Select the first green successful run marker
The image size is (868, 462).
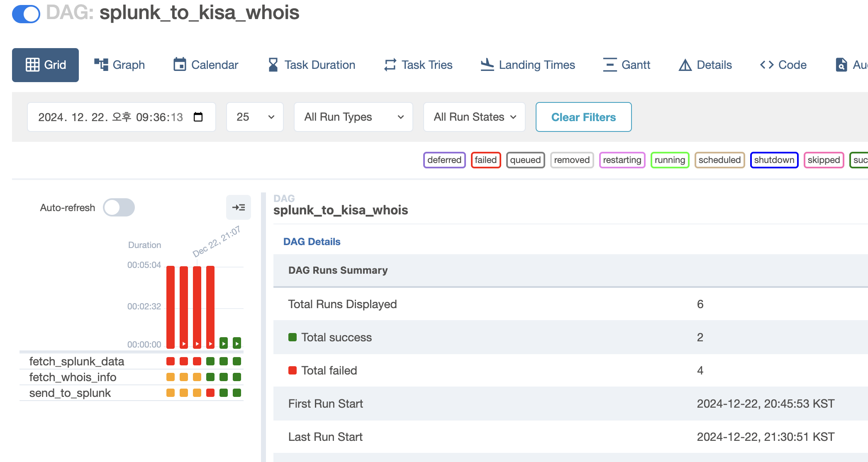pos(224,343)
